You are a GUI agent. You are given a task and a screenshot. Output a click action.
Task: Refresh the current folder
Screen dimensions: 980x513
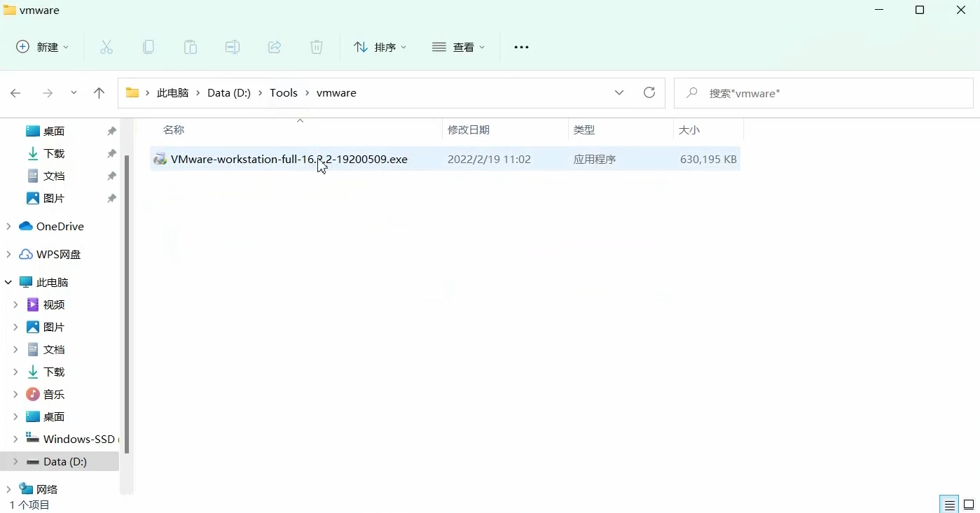[649, 93]
